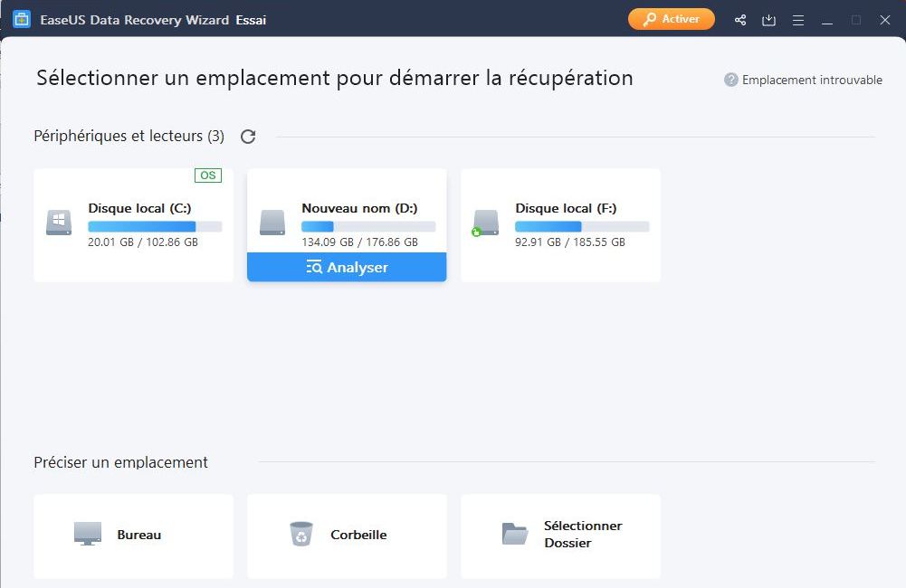Choose the Bureau location
Screen dimensions: 906x588
click(133, 536)
